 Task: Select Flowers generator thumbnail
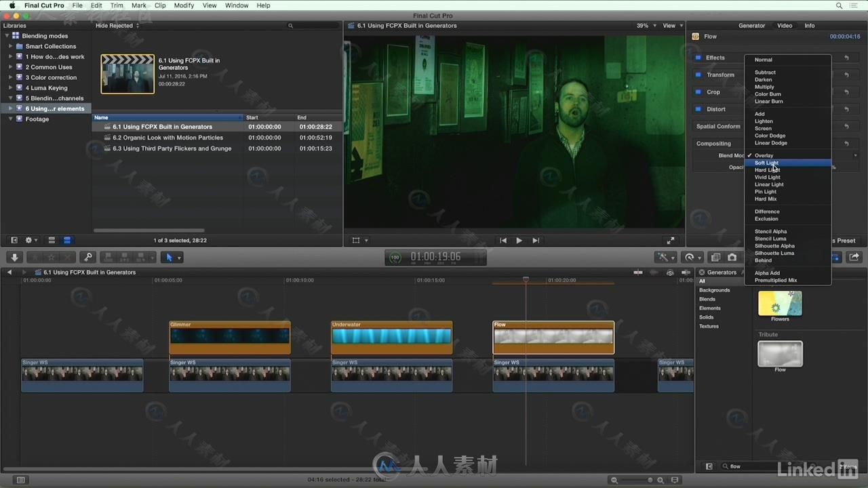780,304
